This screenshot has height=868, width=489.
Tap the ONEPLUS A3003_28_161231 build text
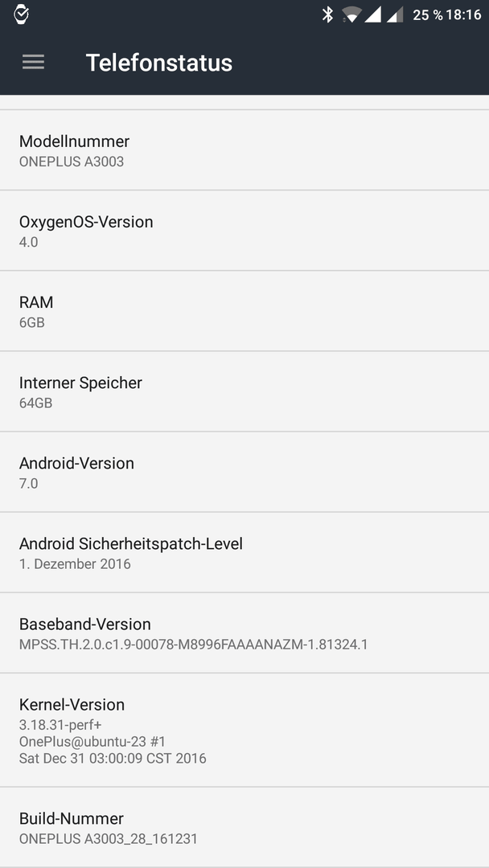[109, 838]
